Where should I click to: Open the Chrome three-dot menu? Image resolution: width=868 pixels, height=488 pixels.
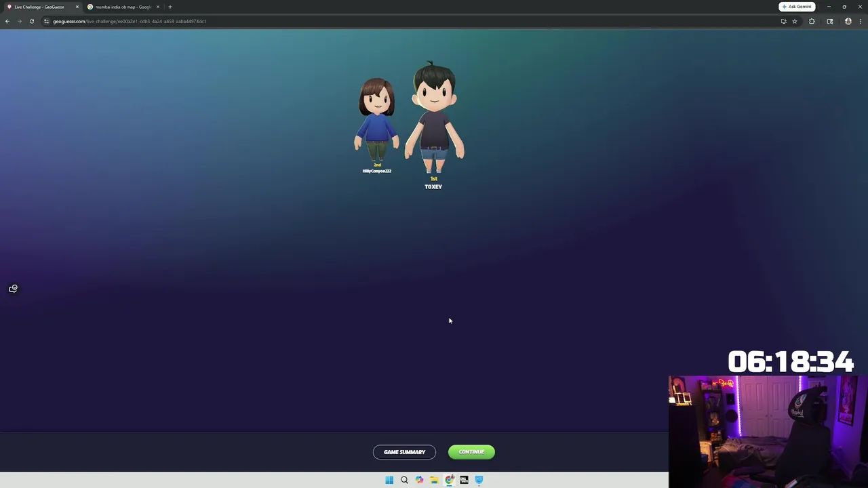(x=860, y=21)
